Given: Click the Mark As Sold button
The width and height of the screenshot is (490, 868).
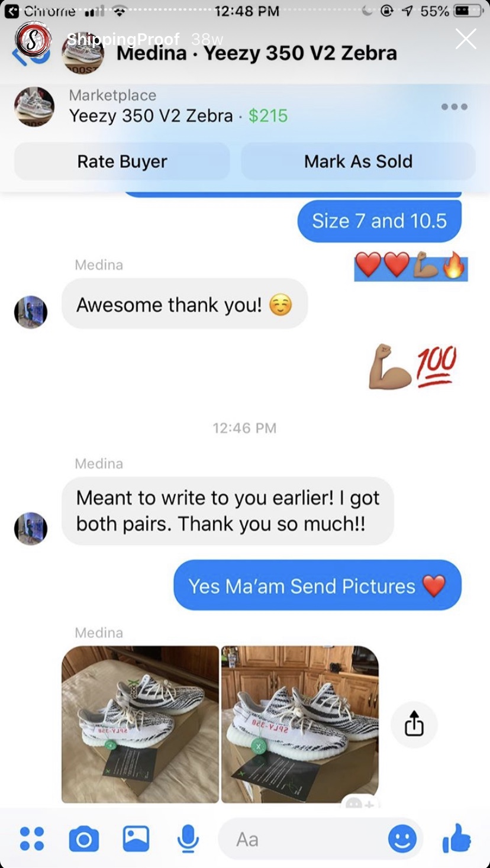Looking at the screenshot, I should coord(358,161).
